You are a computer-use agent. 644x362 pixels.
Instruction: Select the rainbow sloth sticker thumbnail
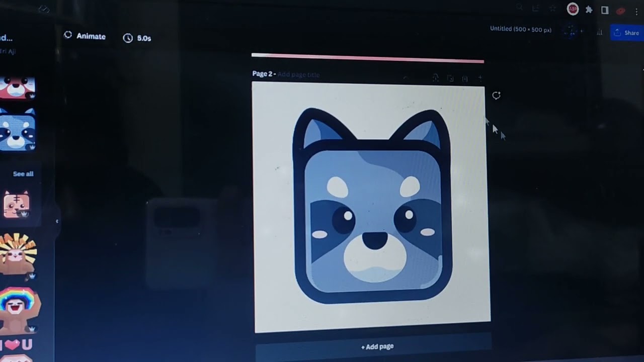click(x=20, y=310)
